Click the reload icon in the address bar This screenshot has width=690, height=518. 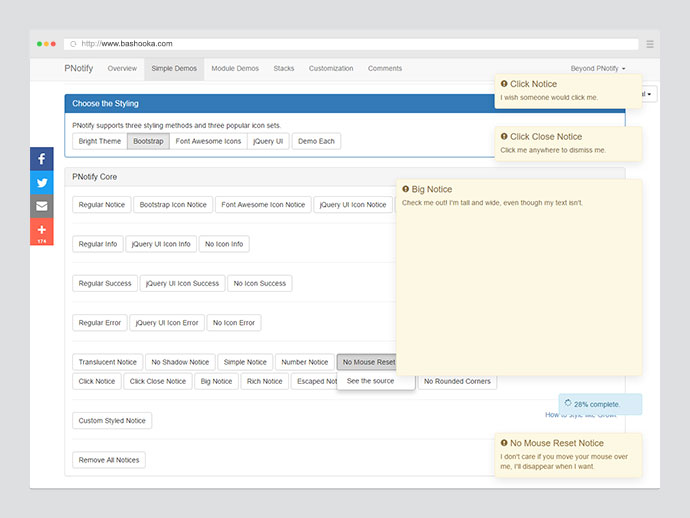coord(73,44)
